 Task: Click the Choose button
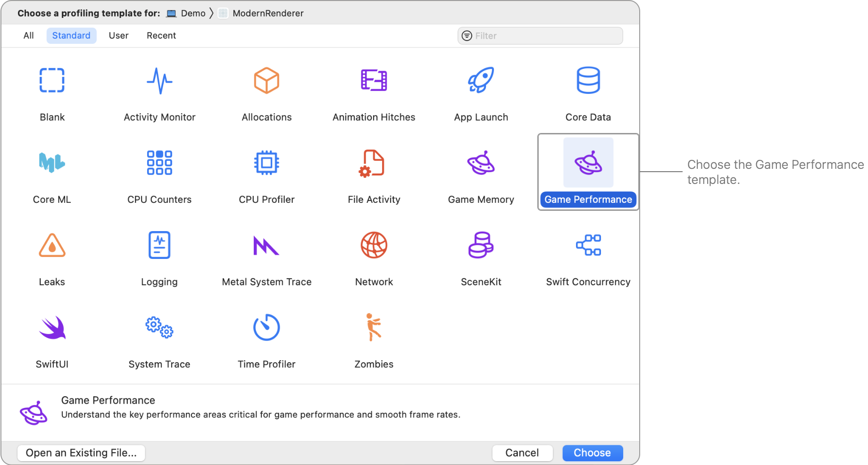(x=593, y=453)
